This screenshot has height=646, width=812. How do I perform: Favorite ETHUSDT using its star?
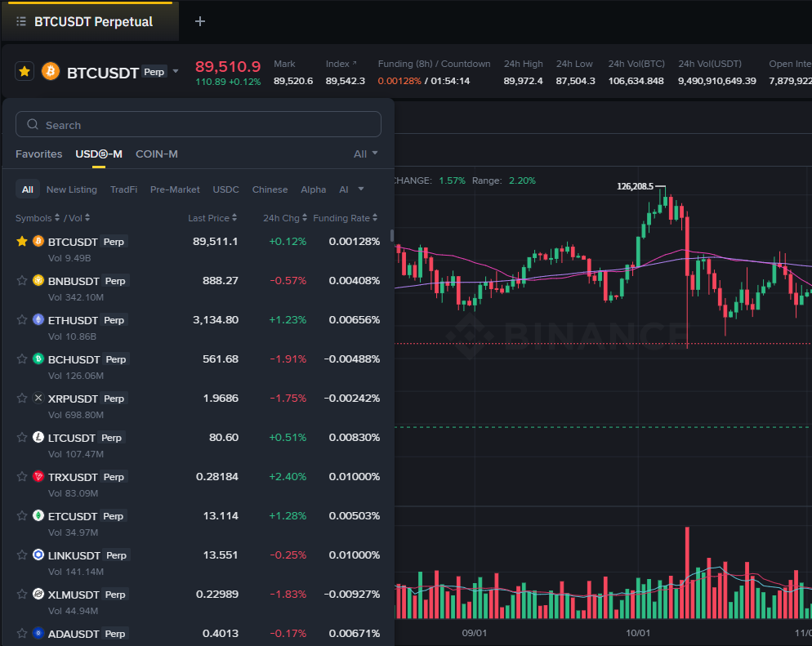coord(22,319)
